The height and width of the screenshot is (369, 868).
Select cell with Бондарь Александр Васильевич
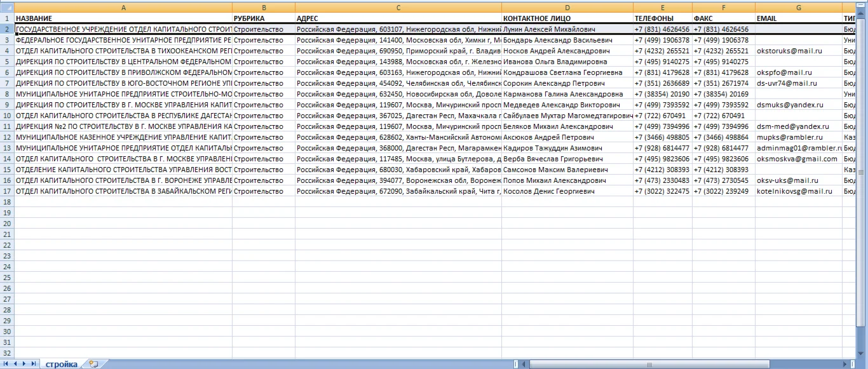567,40
